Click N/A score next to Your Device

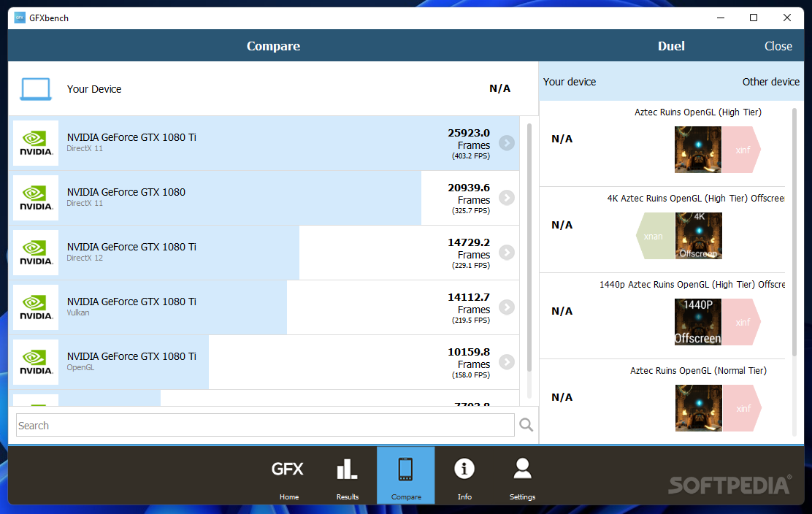click(x=499, y=88)
